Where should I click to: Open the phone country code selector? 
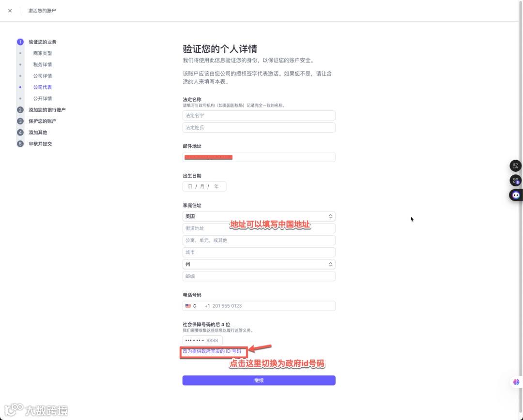point(191,305)
